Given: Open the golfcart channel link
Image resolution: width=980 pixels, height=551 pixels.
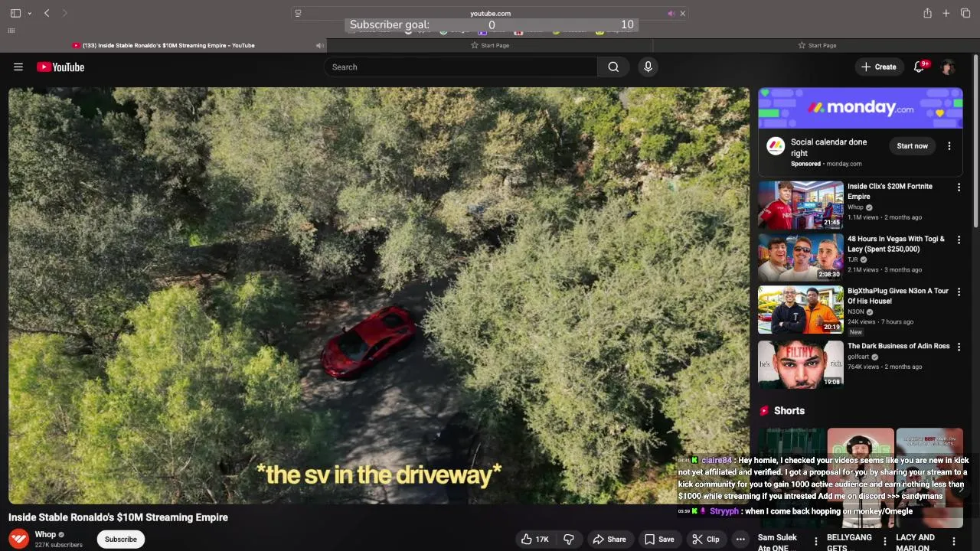Looking at the screenshot, I should point(858,357).
